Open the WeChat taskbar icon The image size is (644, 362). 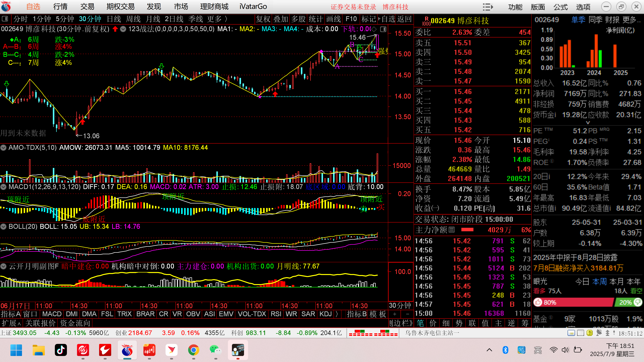[x=216, y=350]
